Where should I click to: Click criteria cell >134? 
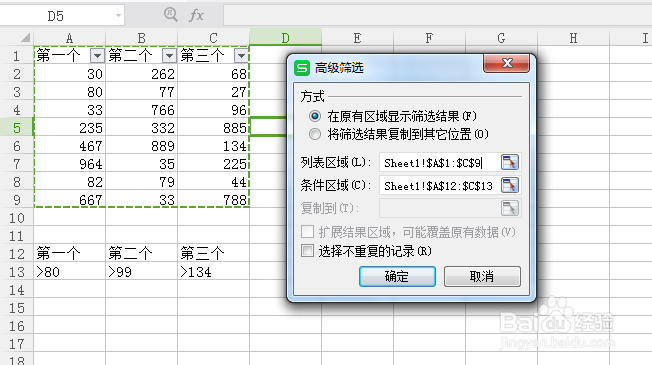pyautogui.click(x=213, y=271)
